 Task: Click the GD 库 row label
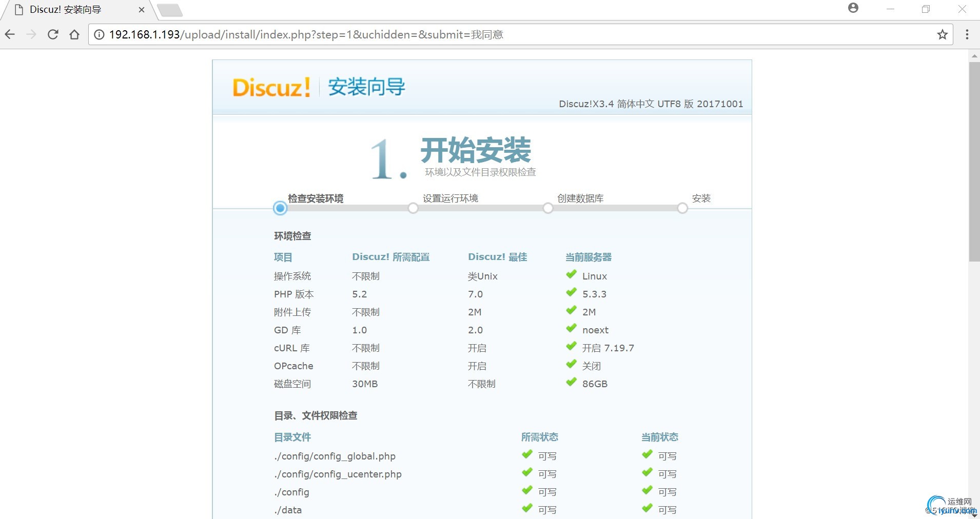[287, 330]
